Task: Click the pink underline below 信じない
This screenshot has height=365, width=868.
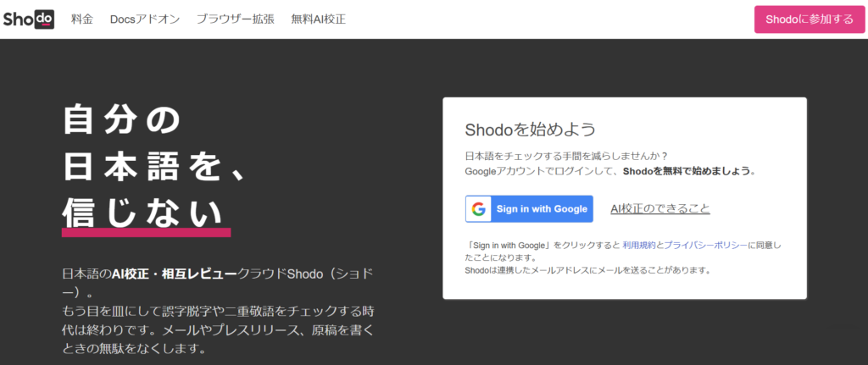Action: 146,231
